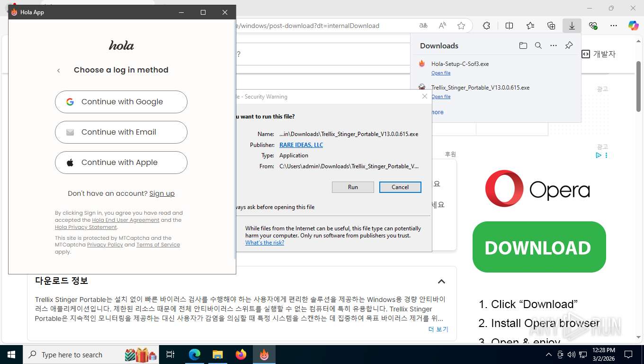Image resolution: width=644 pixels, height=364 pixels.
Task: Open File Explorer from the taskbar
Action: (x=217, y=355)
